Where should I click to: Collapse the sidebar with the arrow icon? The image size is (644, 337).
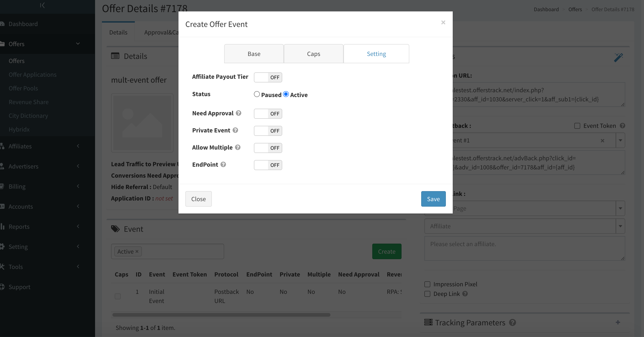tap(42, 5)
